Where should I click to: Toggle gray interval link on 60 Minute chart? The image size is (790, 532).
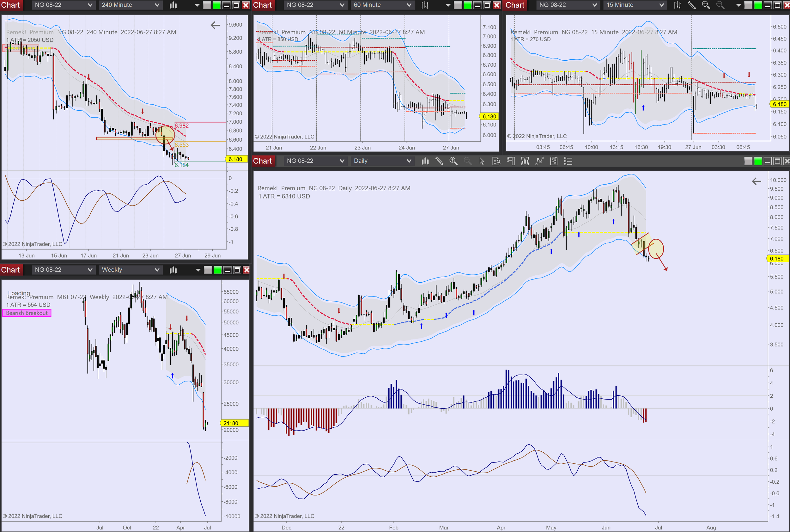click(458, 5)
